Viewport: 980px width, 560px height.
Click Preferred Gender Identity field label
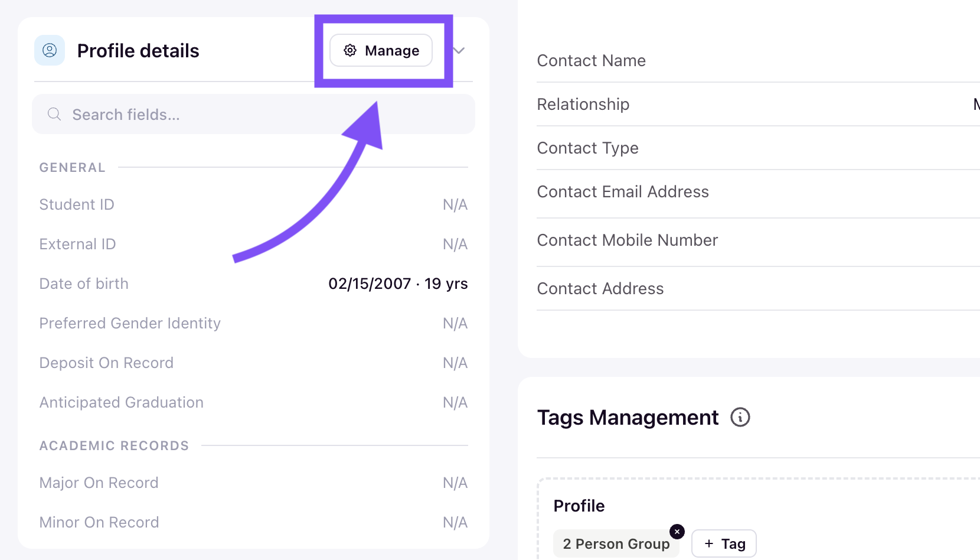tap(130, 323)
